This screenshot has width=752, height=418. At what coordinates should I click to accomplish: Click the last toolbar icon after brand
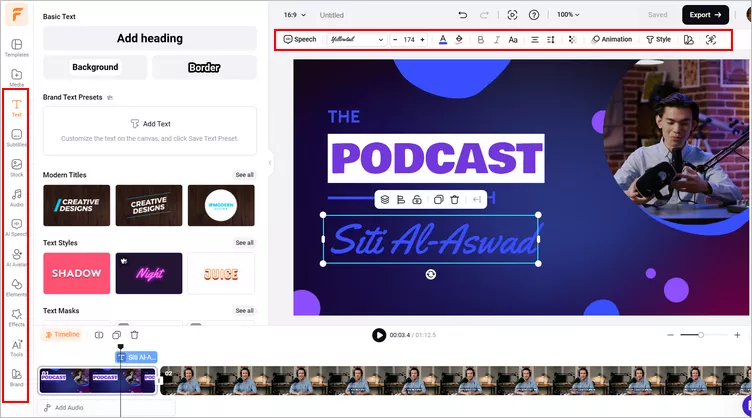click(711, 40)
